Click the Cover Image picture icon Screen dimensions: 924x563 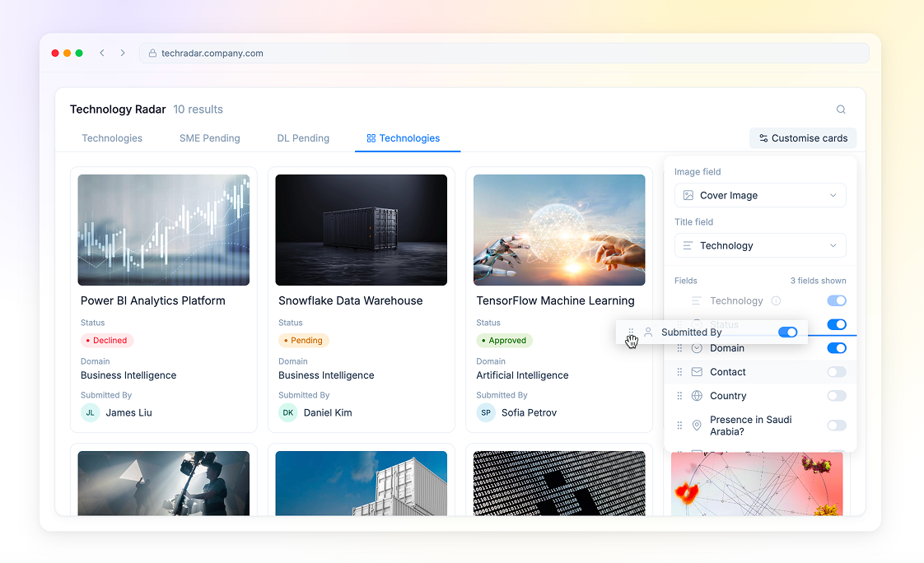coord(688,196)
